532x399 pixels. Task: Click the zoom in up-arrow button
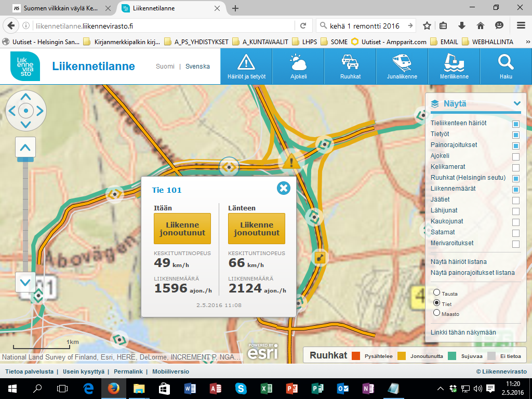(25, 148)
